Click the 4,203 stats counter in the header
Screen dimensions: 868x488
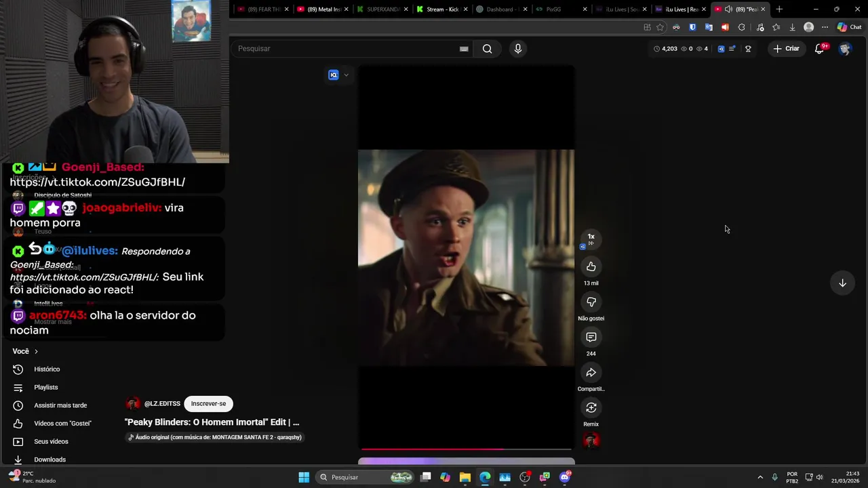[x=665, y=49]
